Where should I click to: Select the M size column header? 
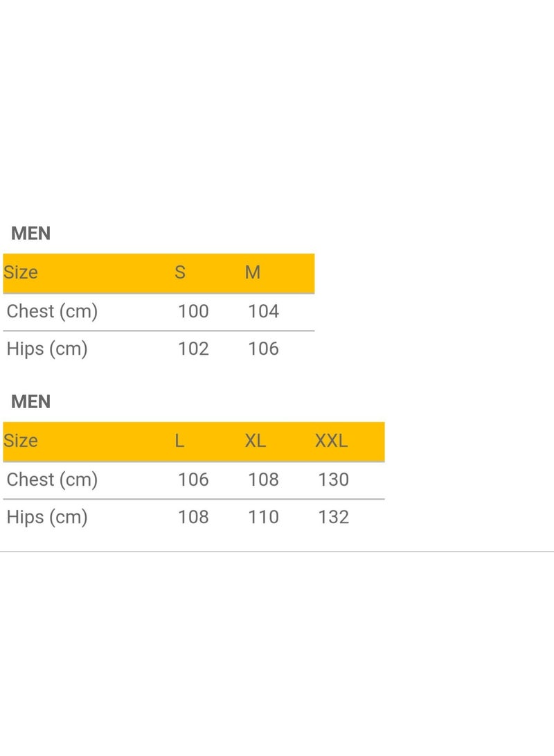(x=253, y=272)
